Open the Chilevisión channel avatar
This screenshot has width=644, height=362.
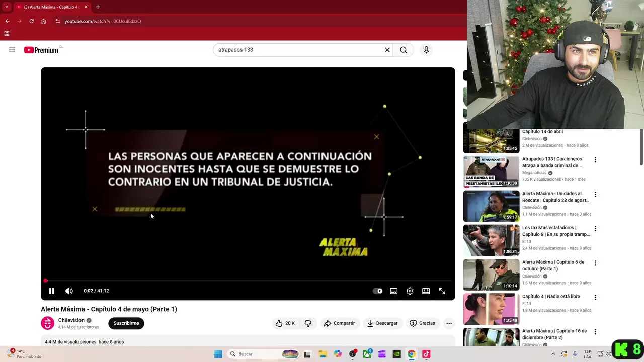pyautogui.click(x=48, y=323)
